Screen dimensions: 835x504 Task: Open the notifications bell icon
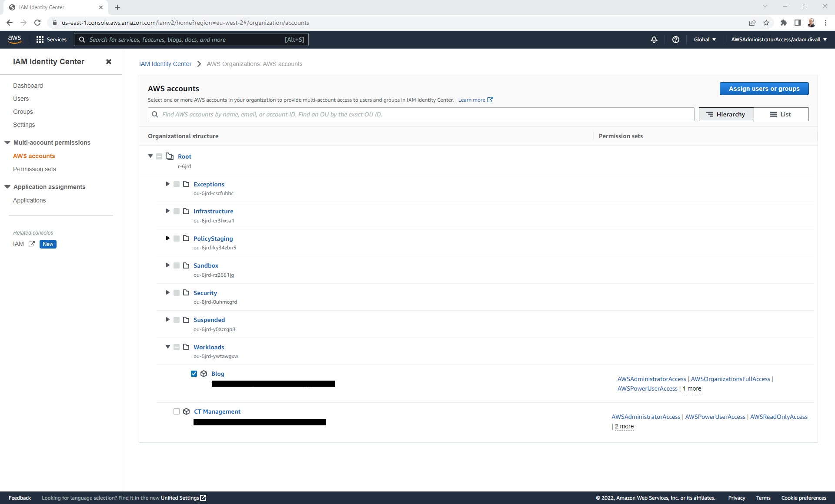[654, 40]
